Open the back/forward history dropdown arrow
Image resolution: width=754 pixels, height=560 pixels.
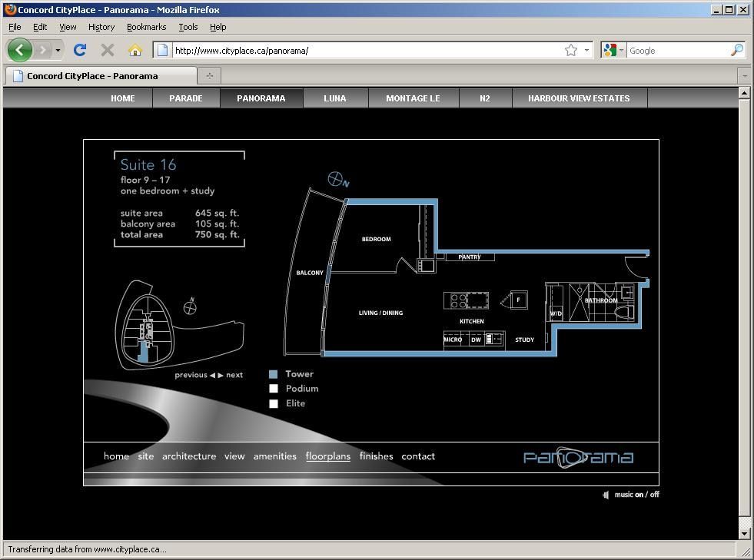click(58, 50)
